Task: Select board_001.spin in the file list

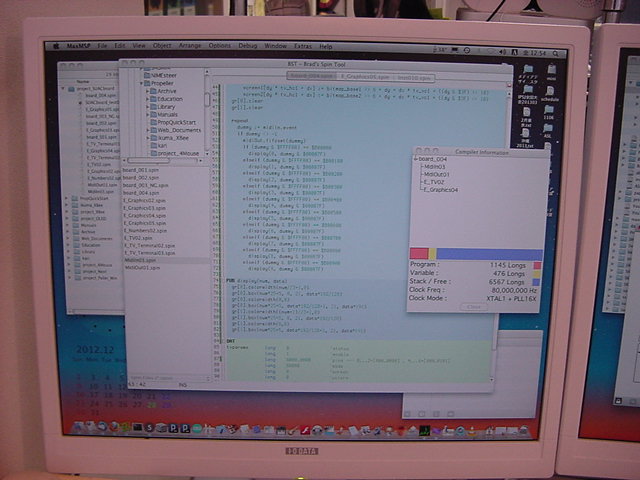Action: tap(140, 170)
